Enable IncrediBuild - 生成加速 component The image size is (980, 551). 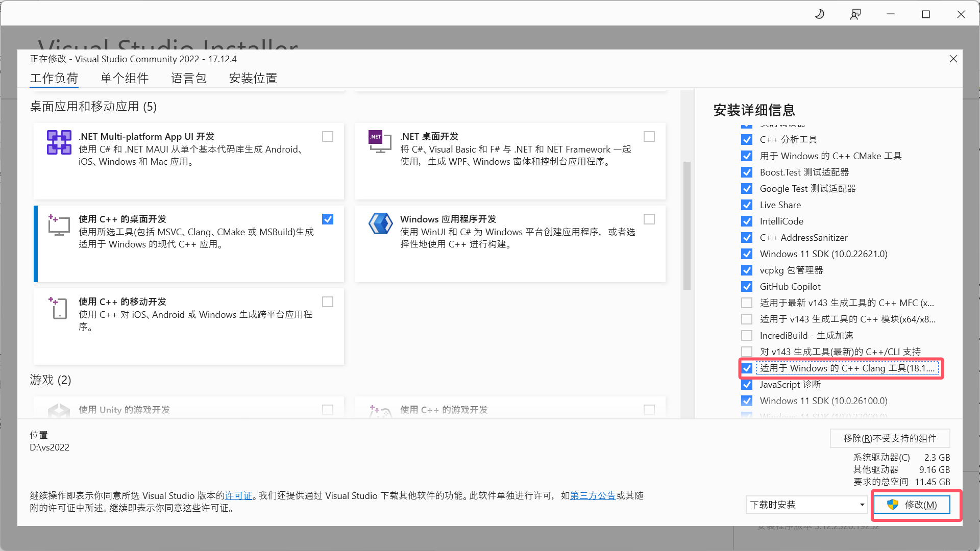[x=747, y=335]
